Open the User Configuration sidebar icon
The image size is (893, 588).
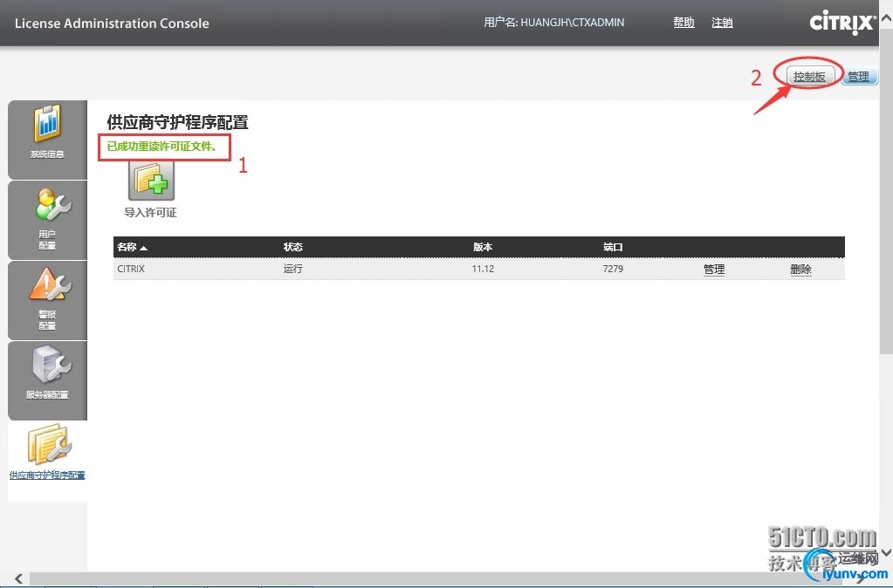pyautogui.click(x=52, y=204)
